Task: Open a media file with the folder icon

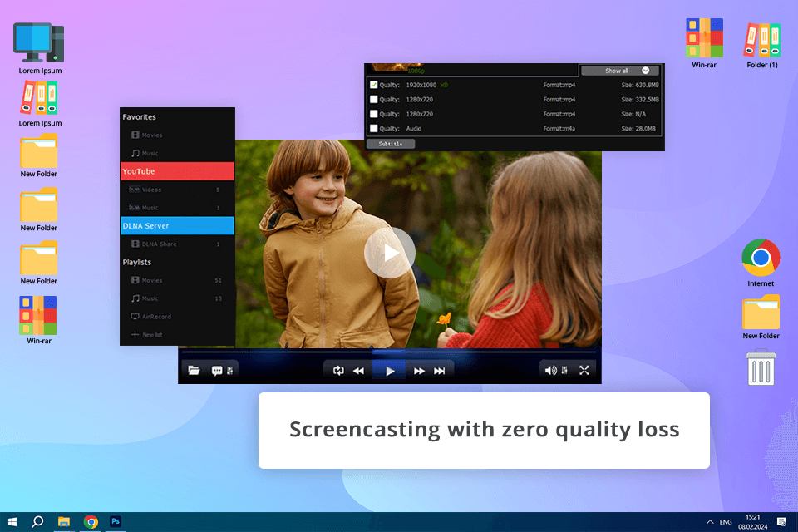Action: [x=194, y=370]
